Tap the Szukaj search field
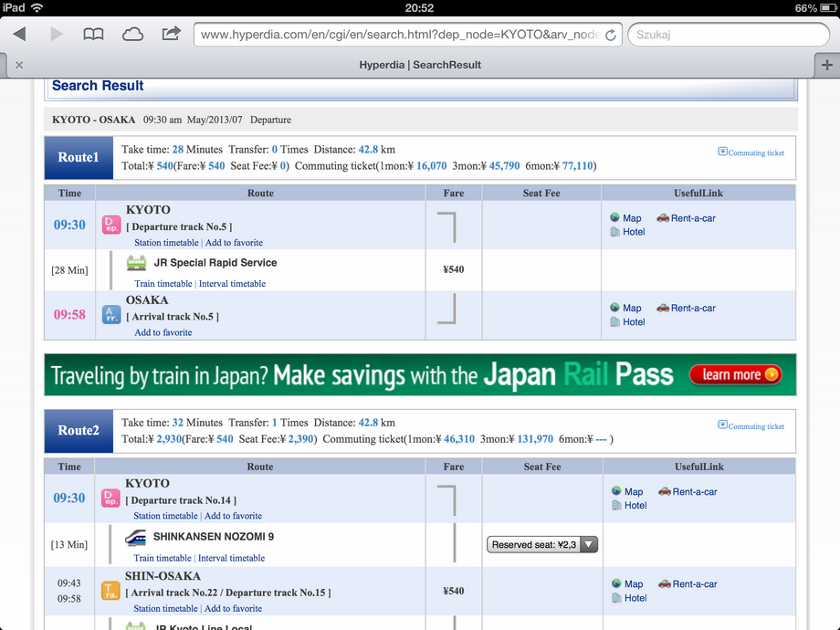840x630 pixels. pos(728,35)
